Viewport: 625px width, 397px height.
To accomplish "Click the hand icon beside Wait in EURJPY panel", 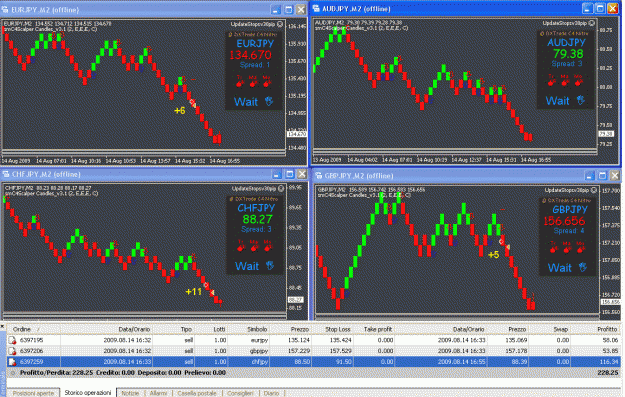I will pos(269,101).
